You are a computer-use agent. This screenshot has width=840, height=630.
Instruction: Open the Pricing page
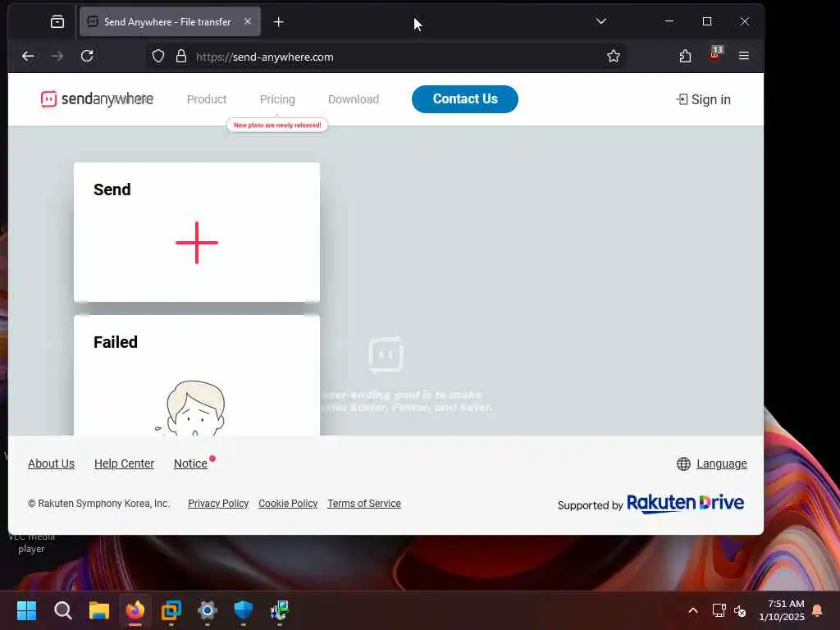[277, 99]
